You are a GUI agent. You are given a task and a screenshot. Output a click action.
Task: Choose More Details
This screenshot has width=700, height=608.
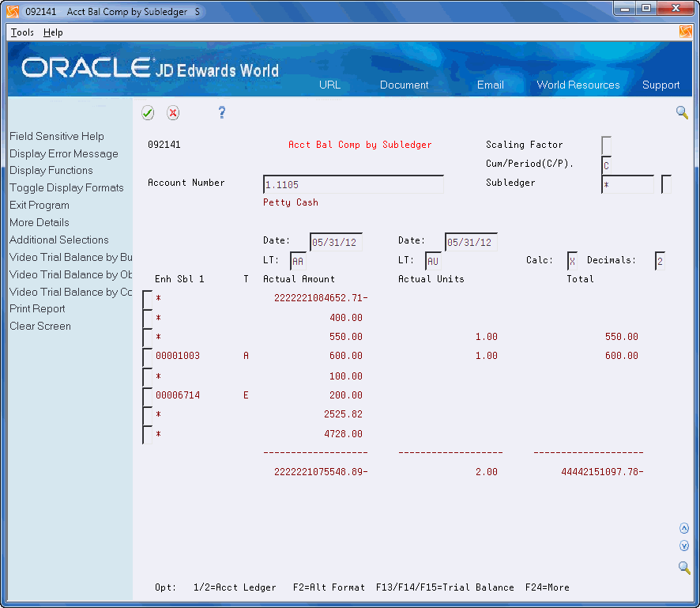click(x=40, y=222)
